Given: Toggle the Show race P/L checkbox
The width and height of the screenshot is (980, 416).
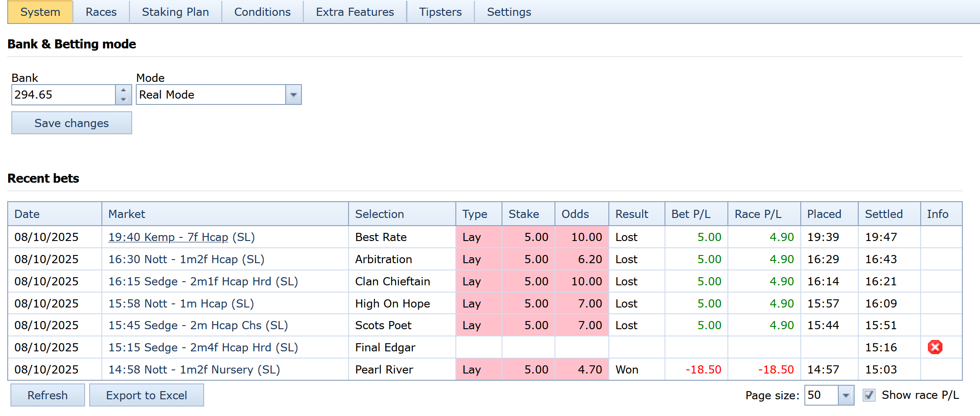Looking at the screenshot, I should 869,395.
